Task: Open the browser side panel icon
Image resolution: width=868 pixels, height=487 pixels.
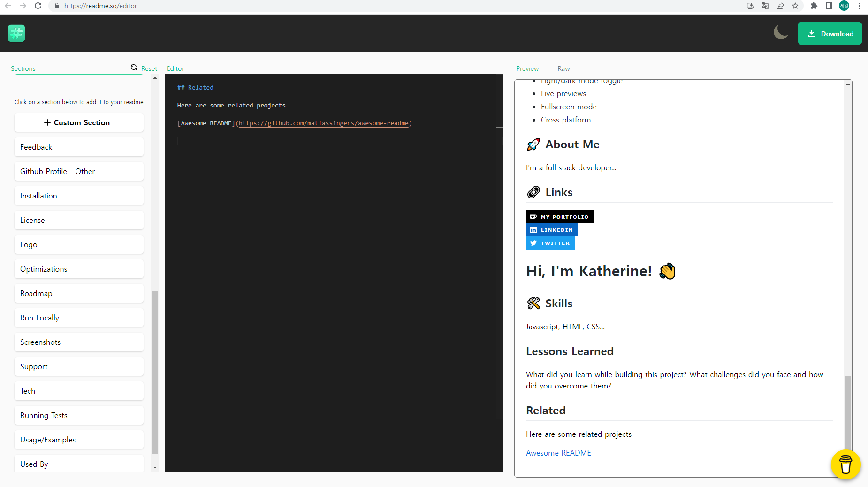Action: point(829,6)
